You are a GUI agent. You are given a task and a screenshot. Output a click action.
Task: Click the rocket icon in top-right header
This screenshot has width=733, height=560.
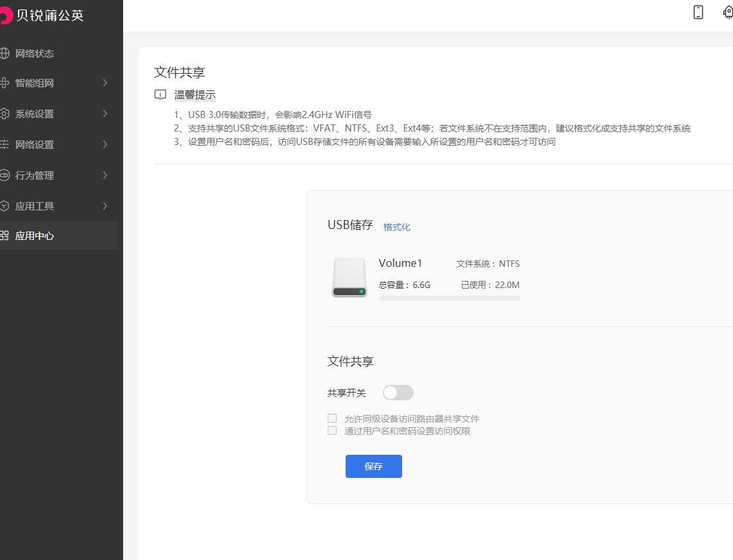[728, 12]
